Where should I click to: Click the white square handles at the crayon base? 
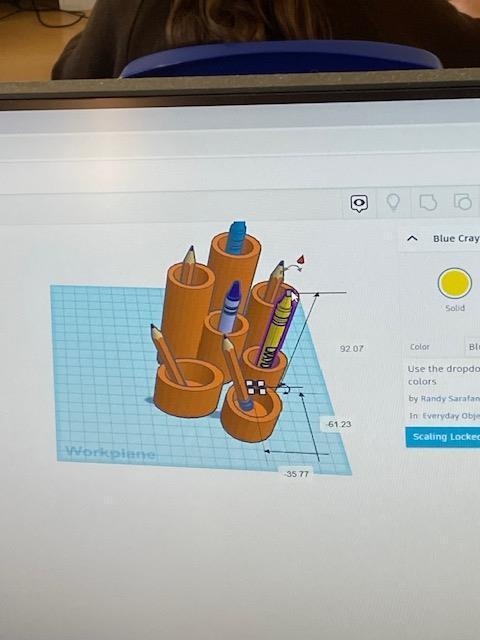point(256,387)
